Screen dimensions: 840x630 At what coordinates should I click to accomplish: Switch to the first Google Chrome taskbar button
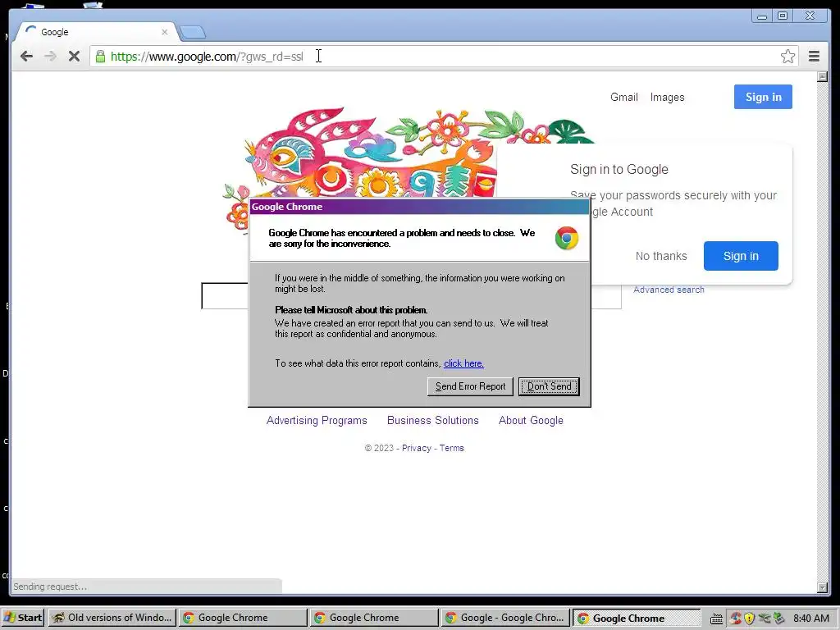tap(243, 618)
